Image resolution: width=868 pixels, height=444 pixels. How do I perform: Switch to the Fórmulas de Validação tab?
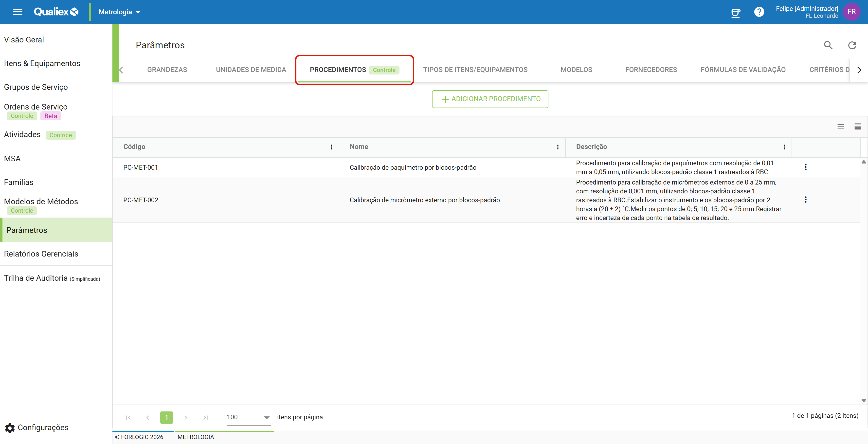(743, 70)
